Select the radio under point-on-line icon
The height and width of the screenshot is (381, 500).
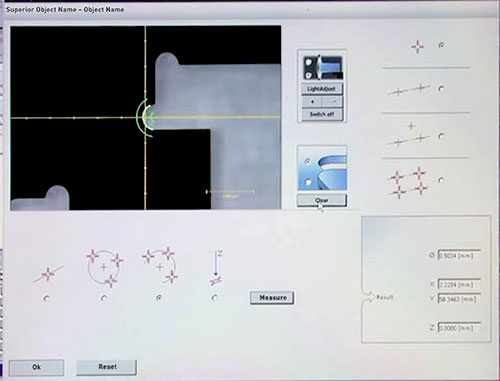[x=46, y=299]
